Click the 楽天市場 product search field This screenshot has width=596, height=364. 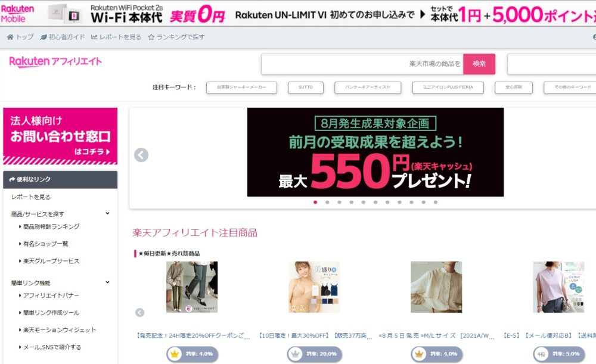click(362, 64)
